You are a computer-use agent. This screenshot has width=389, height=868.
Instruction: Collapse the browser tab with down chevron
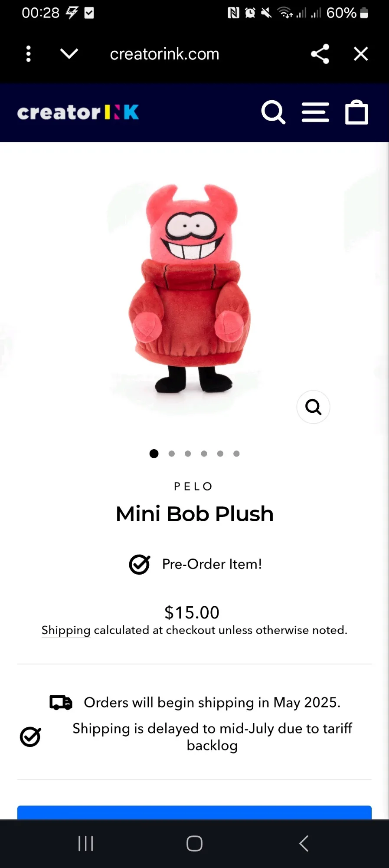coord(69,54)
